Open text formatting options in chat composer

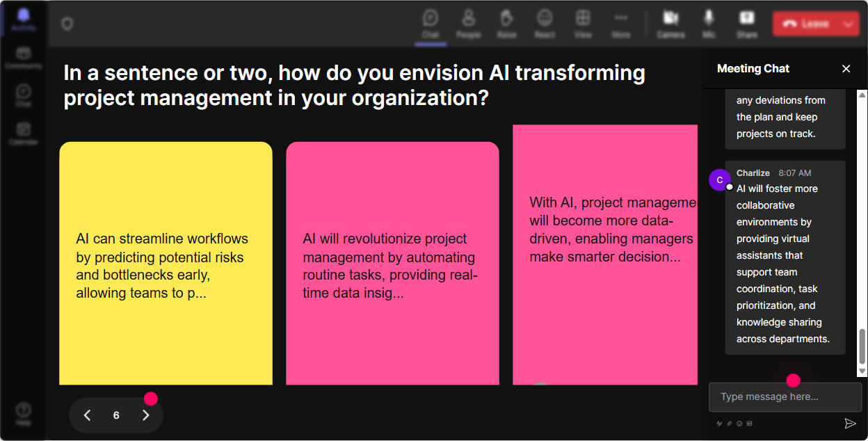719,423
